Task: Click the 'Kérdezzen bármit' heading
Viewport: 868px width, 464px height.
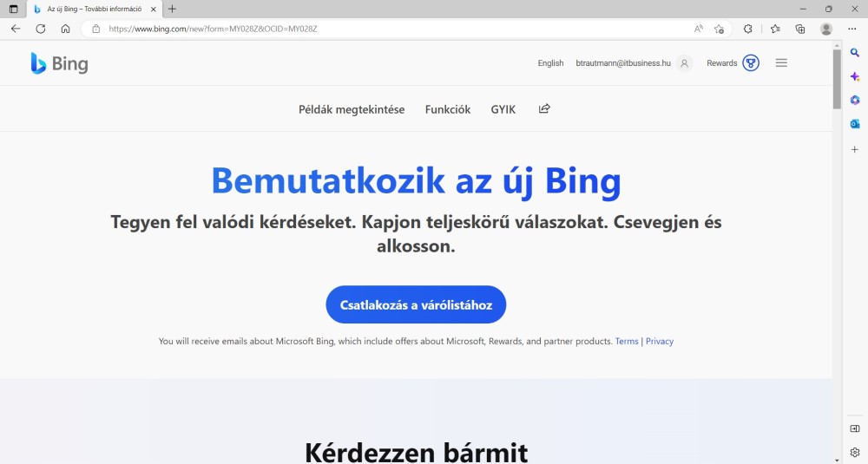Action: pos(416,453)
